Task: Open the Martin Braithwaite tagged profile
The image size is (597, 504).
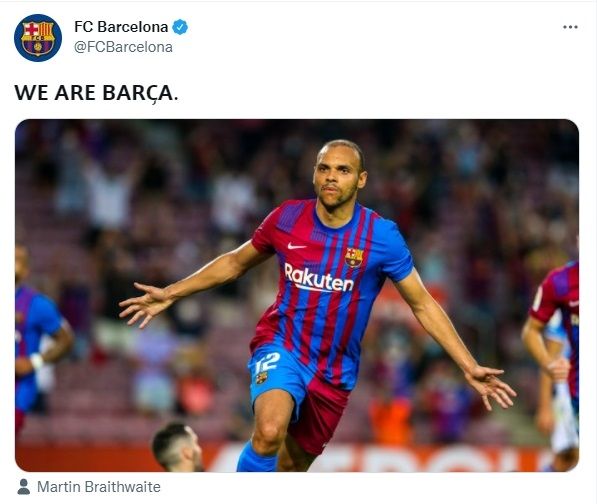Action: point(99,487)
